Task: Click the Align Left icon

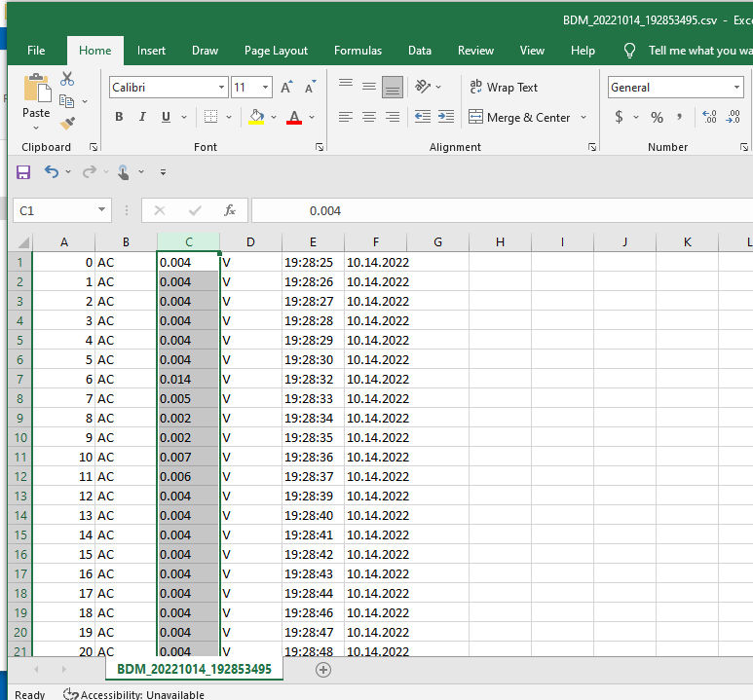Action: point(346,117)
